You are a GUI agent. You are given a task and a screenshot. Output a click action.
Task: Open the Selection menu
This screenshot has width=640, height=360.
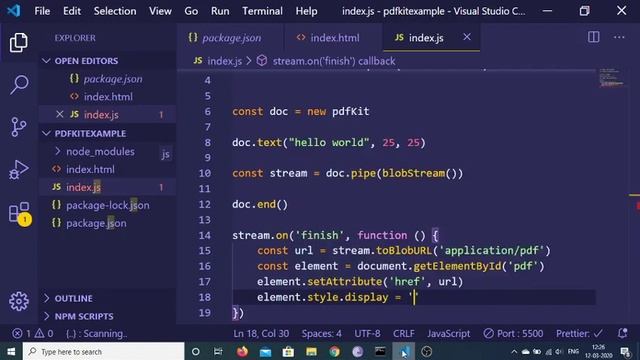(115, 11)
